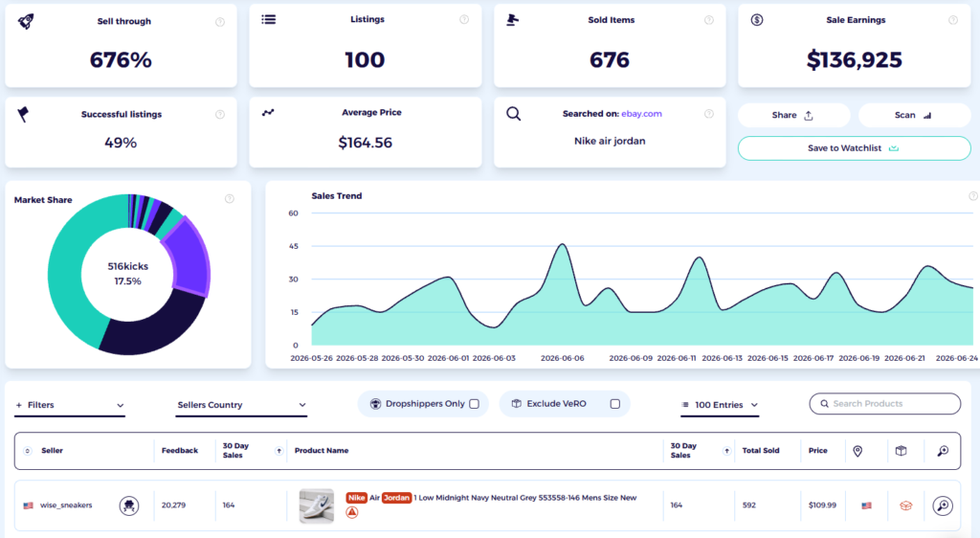Click the 20,279 feedback value
The width and height of the screenshot is (980, 538).
point(173,504)
